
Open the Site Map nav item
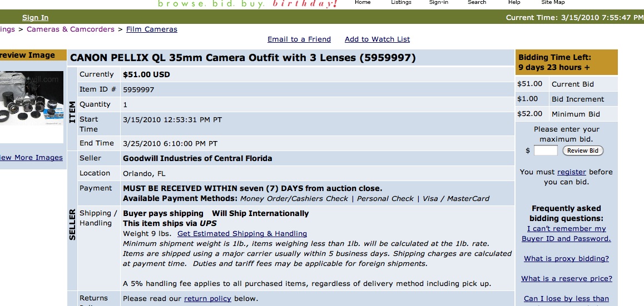553,2
